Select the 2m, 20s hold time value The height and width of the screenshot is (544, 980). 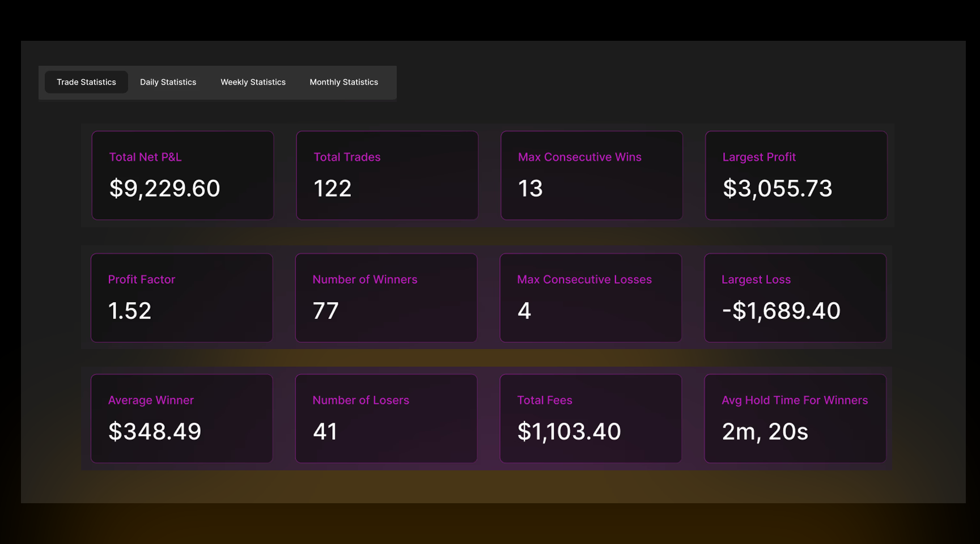tap(765, 432)
